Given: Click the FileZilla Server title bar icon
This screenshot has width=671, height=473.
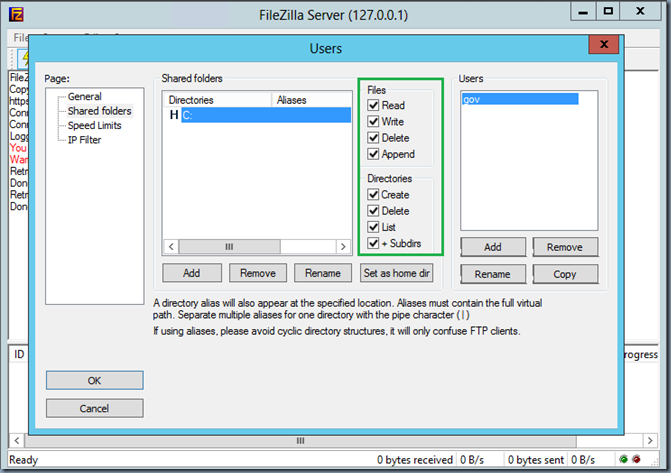Looking at the screenshot, I should pos(16,15).
